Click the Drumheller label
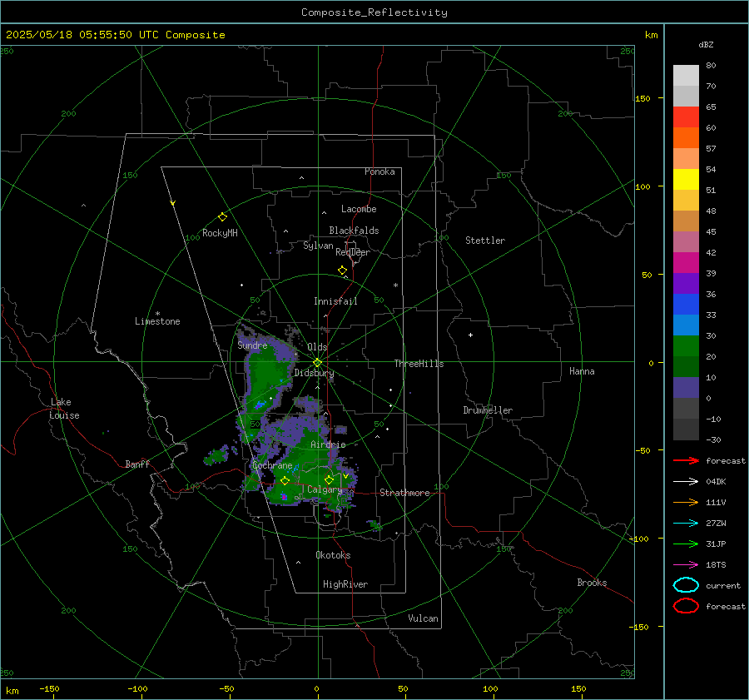Image resolution: width=749 pixels, height=700 pixels. pyautogui.click(x=488, y=410)
